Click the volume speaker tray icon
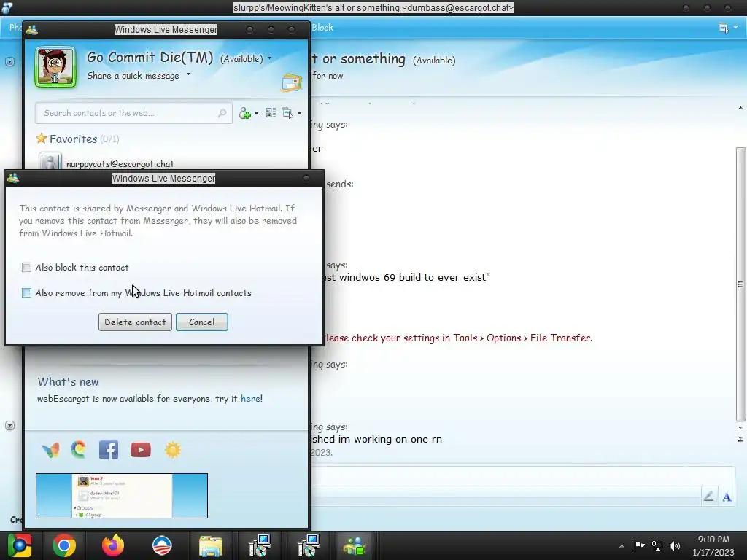 [x=675, y=545]
